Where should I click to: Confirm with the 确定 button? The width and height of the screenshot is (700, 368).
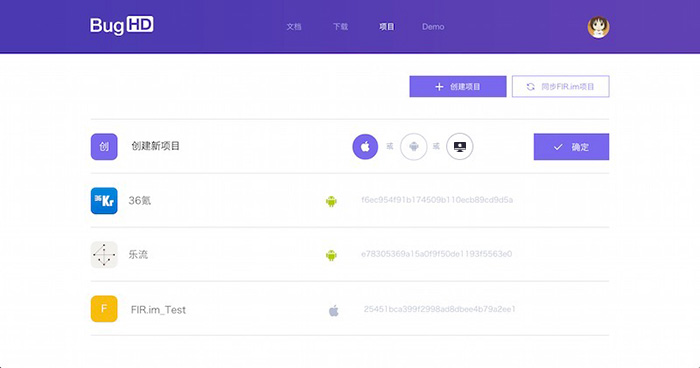pos(571,146)
